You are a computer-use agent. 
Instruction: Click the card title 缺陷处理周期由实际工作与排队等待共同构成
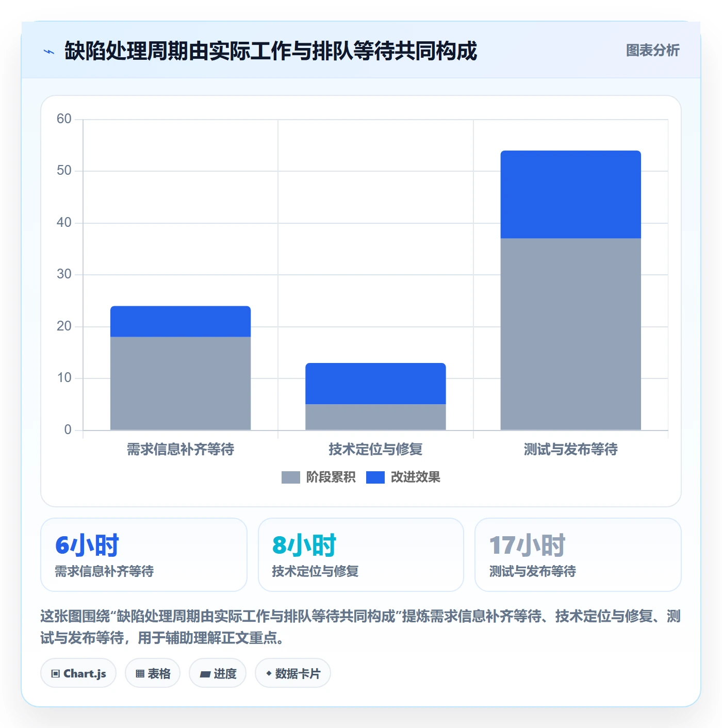[271, 51]
